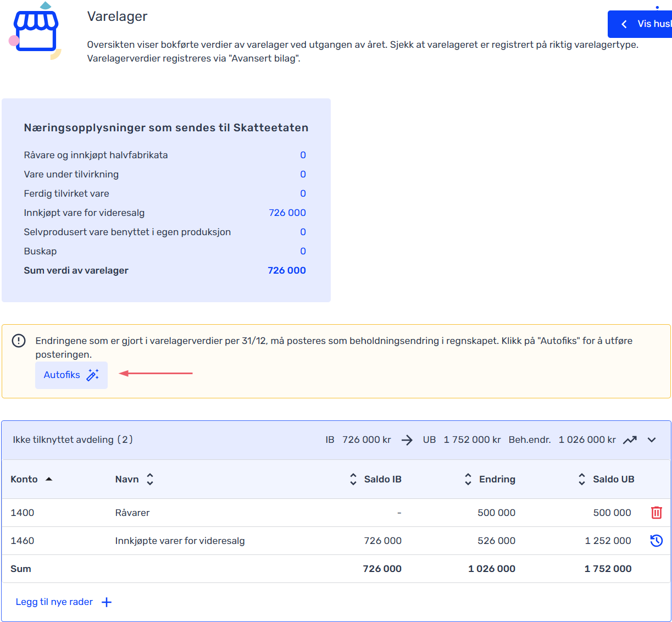Click the right arrow between IB and UB
Image resolution: width=672 pixels, height=622 pixels.
coord(407,440)
